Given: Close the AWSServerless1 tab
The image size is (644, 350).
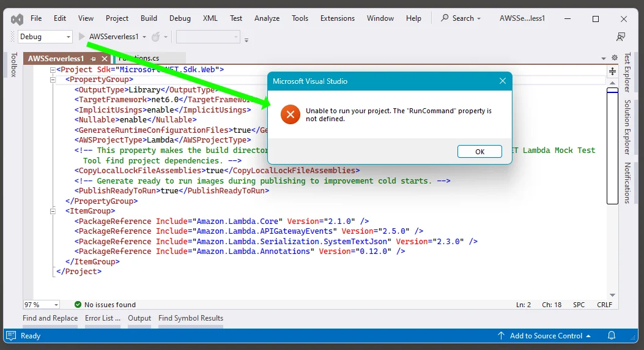Looking at the screenshot, I should 105,59.
